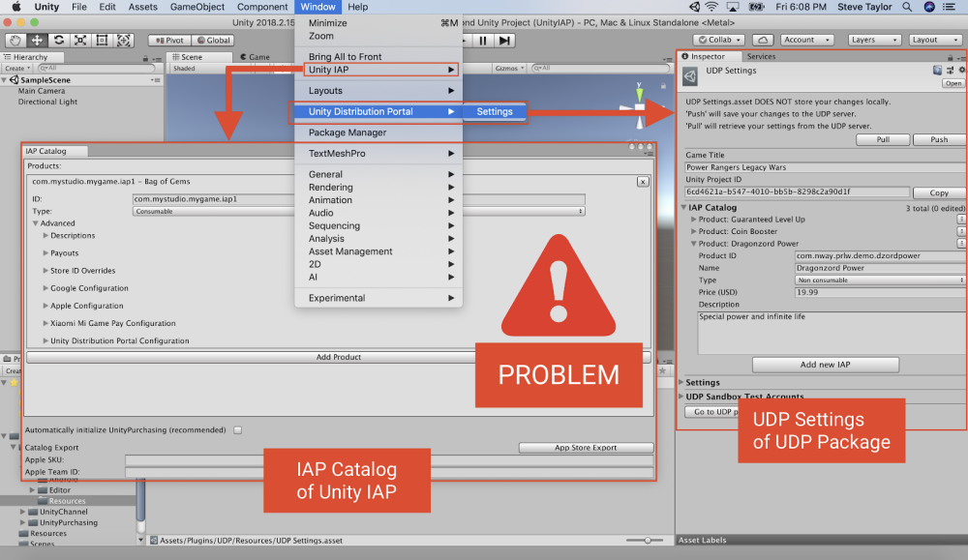968x560 pixels.
Task: Click the App Store Export button
Action: [x=586, y=448]
